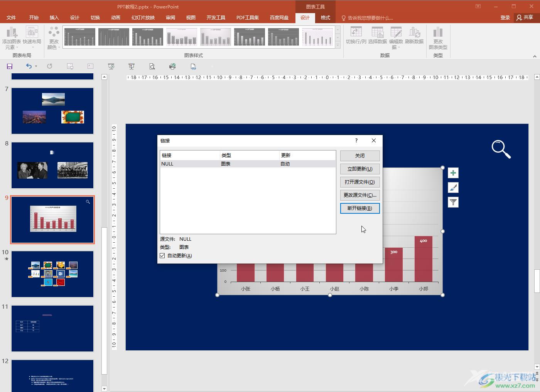Click the Share (共享) person icon
Screen dimensions: 540x392
[x=519, y=17]
